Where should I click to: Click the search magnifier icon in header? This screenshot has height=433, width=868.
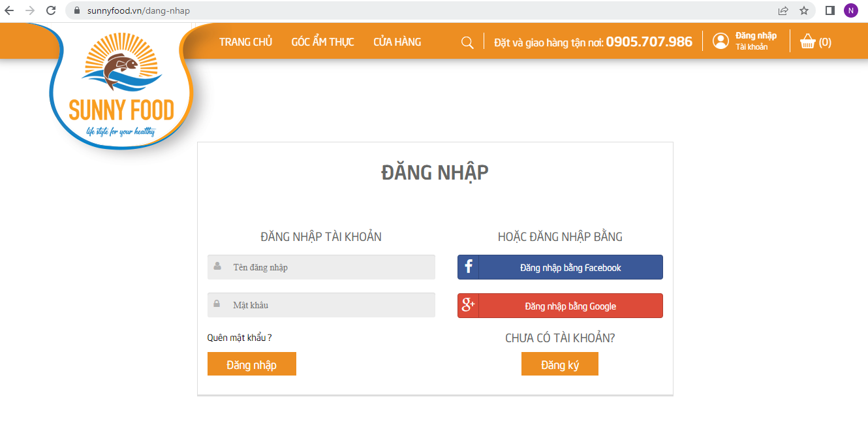pos(467,42)
